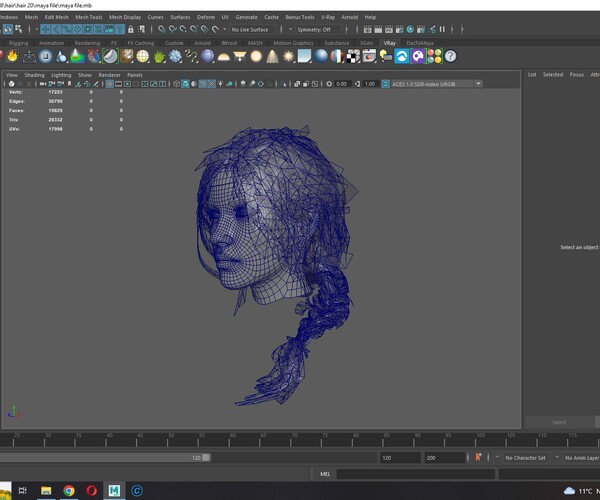Click the animation end time field 200
The height and width of the screenshot is (500, 600).
444,458
